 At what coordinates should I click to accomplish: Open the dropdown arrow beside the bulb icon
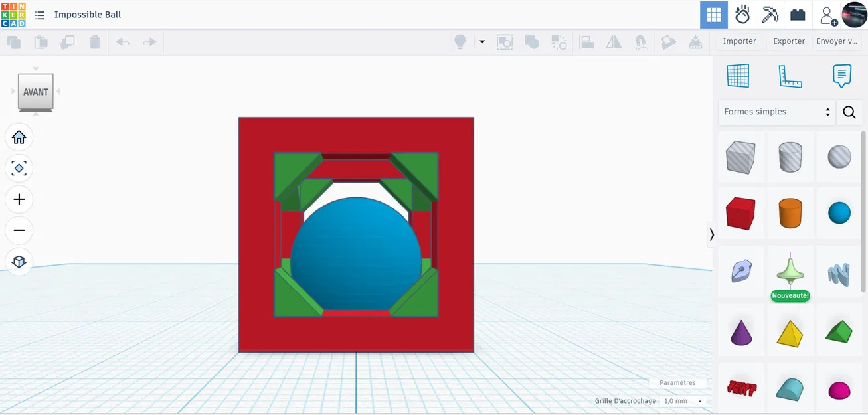(x=482, y=41)
